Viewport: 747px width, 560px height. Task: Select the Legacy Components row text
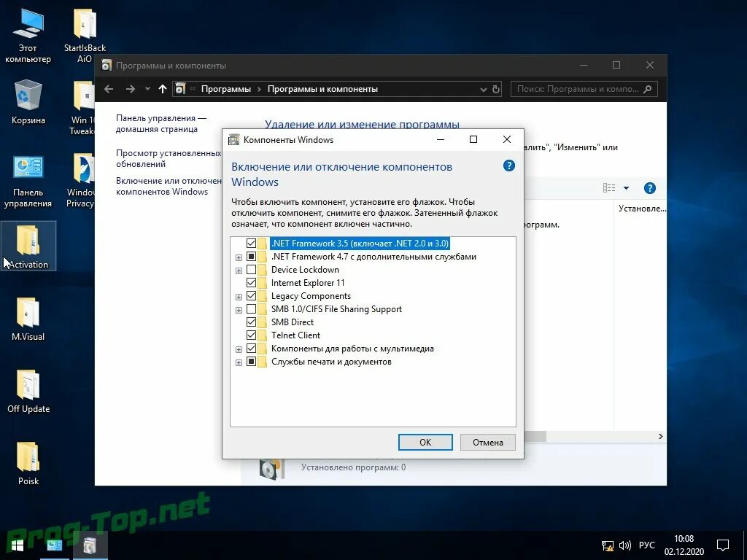pos(311,296)
